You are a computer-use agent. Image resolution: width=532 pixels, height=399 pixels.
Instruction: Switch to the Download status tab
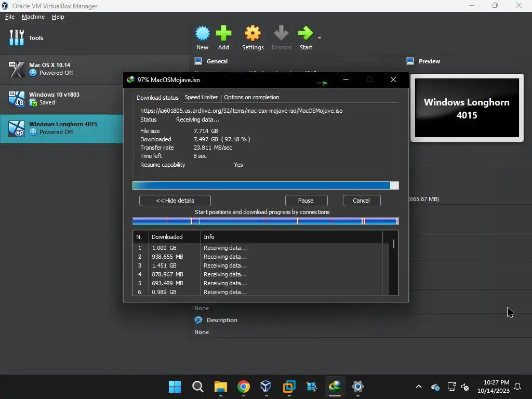[157, 97]
